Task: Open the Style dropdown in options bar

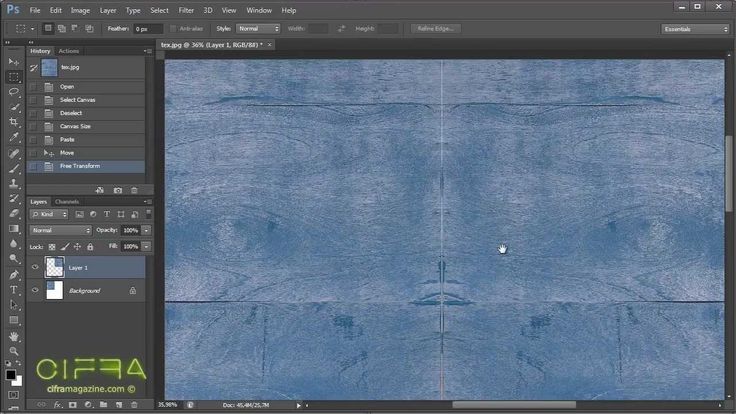Action: click(259, 29)
